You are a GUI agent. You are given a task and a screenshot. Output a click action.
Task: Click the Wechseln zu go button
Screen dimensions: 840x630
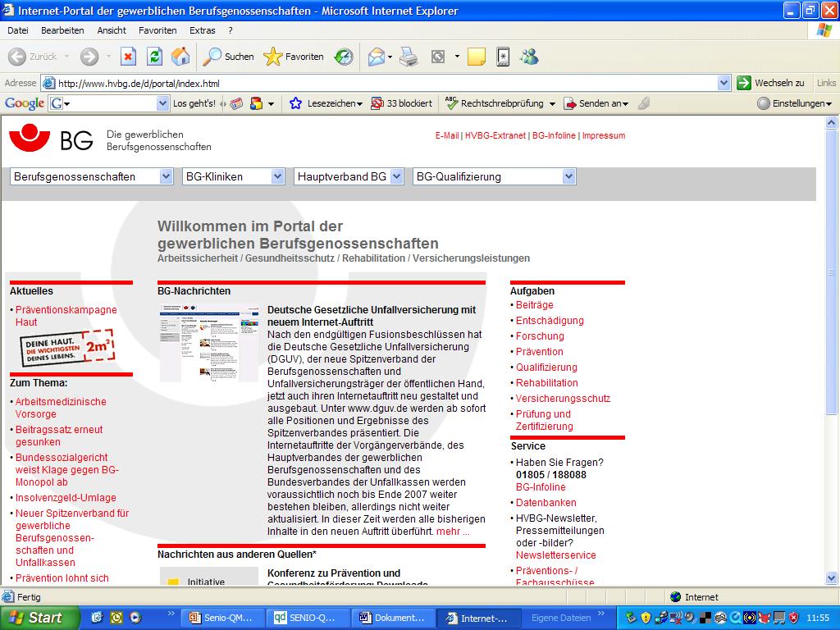770,83
